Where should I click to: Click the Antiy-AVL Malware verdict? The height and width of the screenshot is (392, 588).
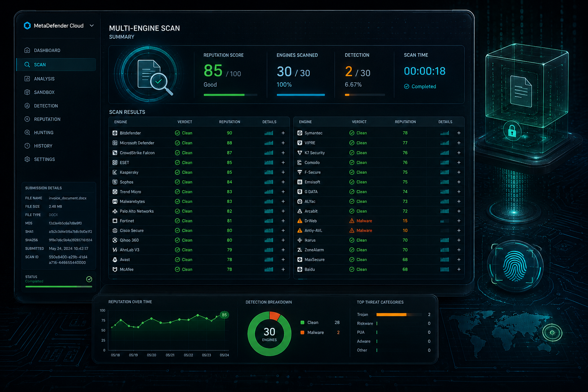[x=361, y=230]
